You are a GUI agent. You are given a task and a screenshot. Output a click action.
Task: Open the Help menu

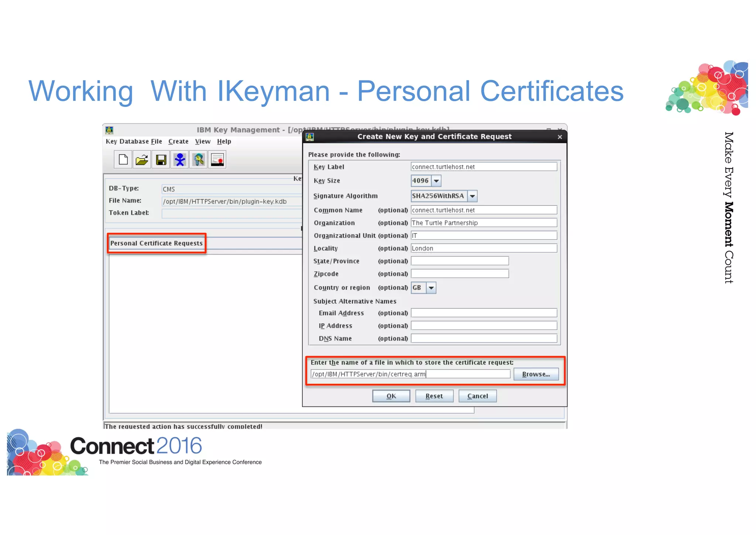224,142
